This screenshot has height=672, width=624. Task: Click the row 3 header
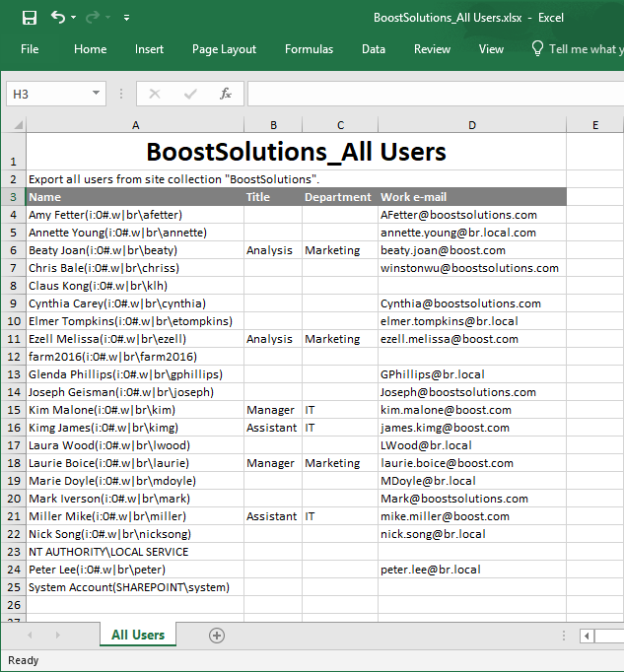(x=13, y=197)
